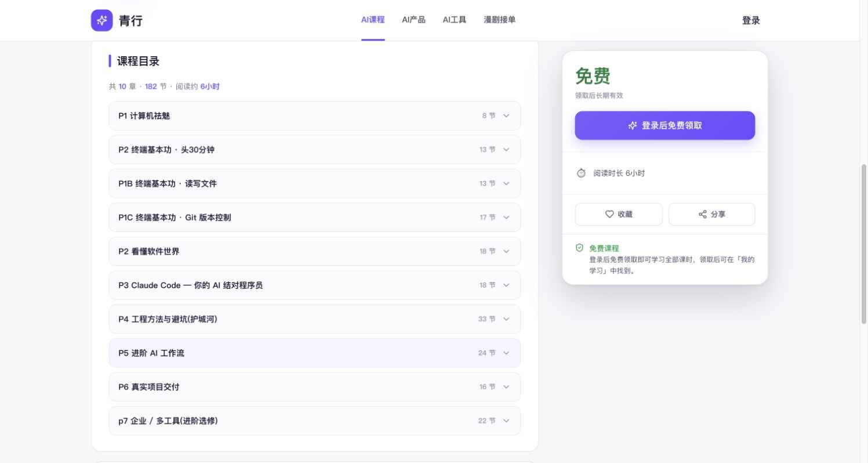This screenshot has width=868, height=463.
Task: Click the stopwatch icon beside 阅读时长
Action: [x=581, y=173]
